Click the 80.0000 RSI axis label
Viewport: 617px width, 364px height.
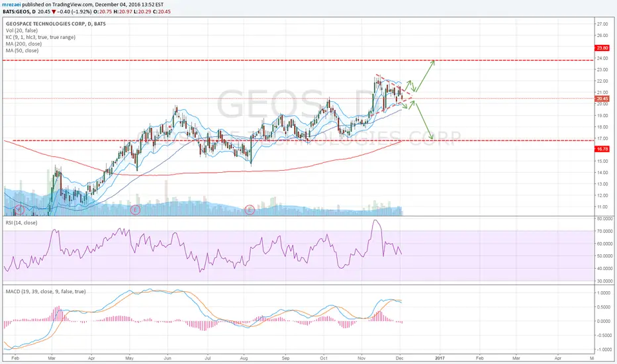point(605,218)
